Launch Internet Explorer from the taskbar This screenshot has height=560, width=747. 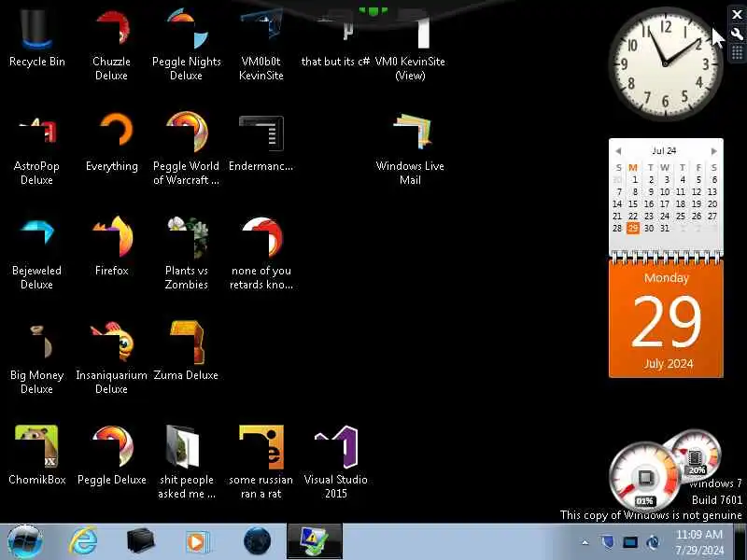[x=83, y=541]
